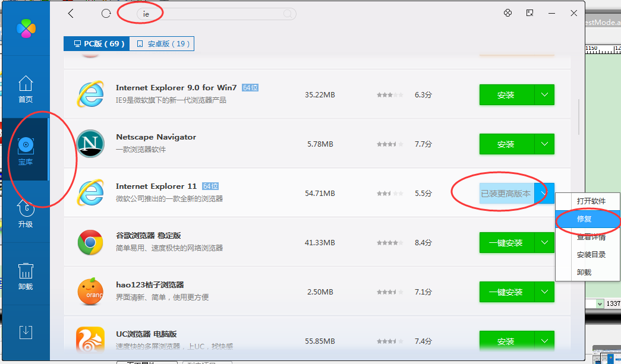Click 打开软件 in the dropdown menu
Viewport: 621px width, 364px height.
click(591, 201)
